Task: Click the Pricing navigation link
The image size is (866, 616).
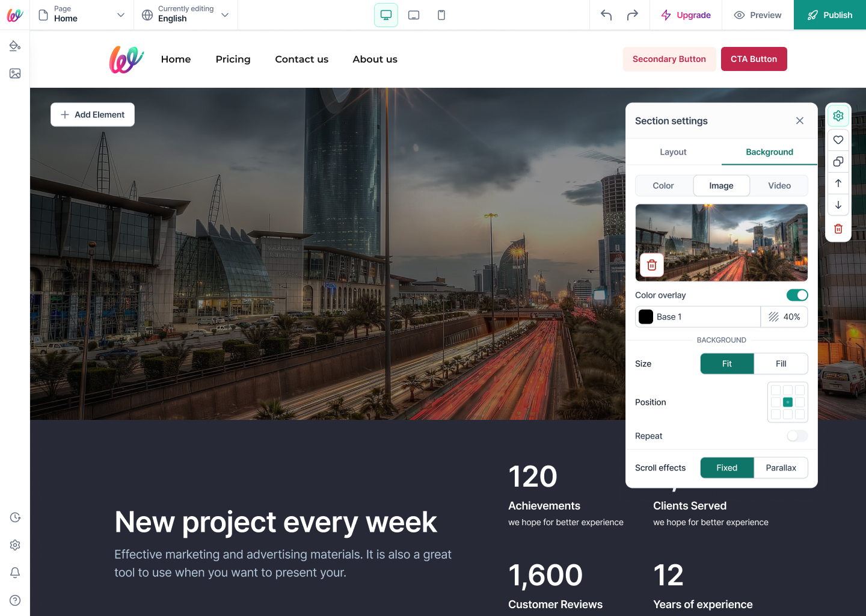Action: point(233,59)
